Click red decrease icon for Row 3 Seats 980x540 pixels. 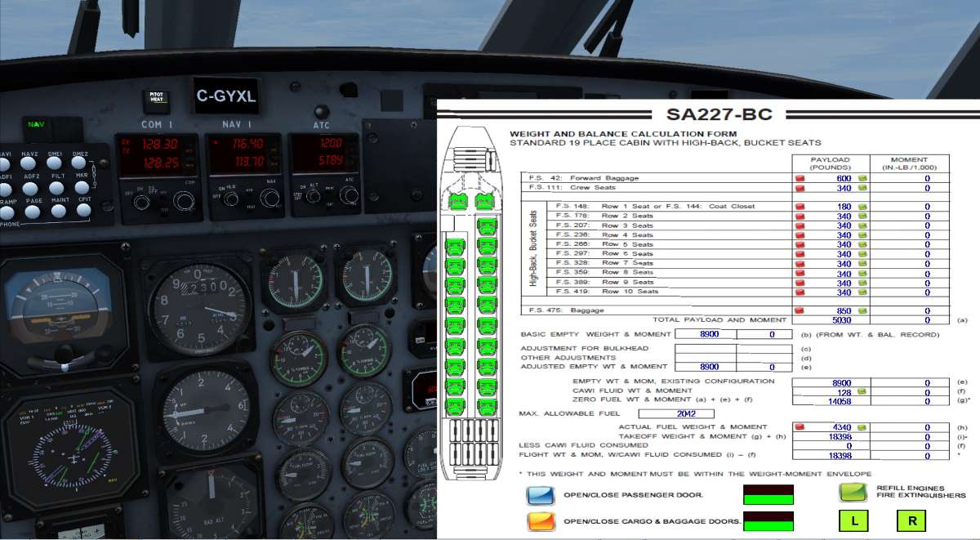pos(800,224)
